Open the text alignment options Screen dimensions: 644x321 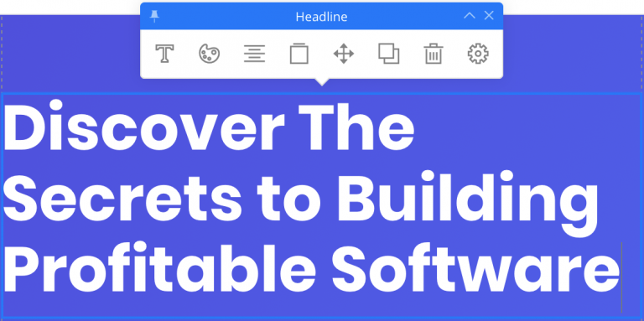point(254,54)
